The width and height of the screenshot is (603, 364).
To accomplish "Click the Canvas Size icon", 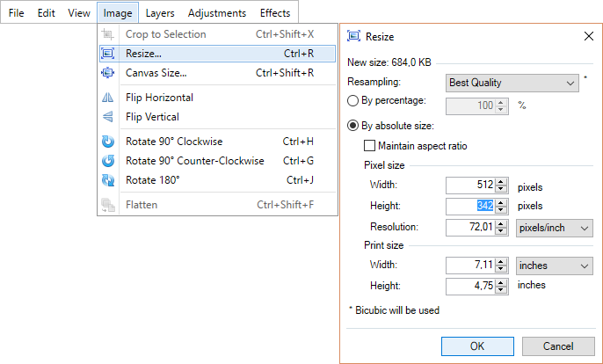I will (x=107, y=73).
